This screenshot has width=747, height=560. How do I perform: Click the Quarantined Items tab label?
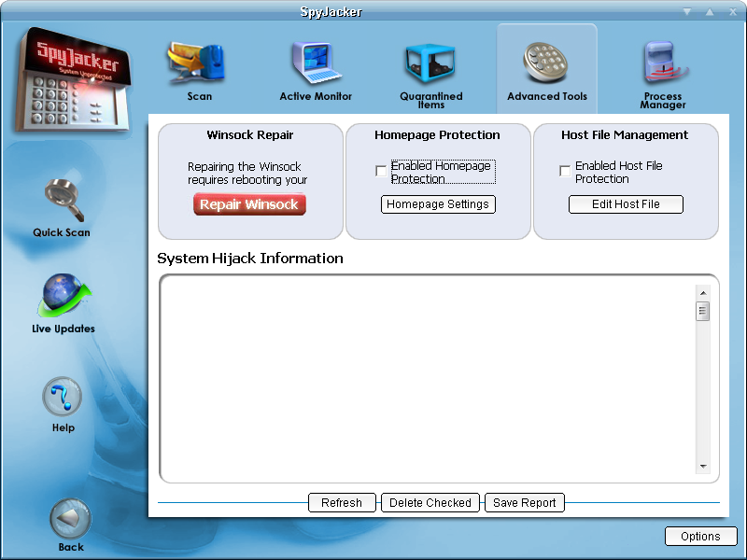431,100
